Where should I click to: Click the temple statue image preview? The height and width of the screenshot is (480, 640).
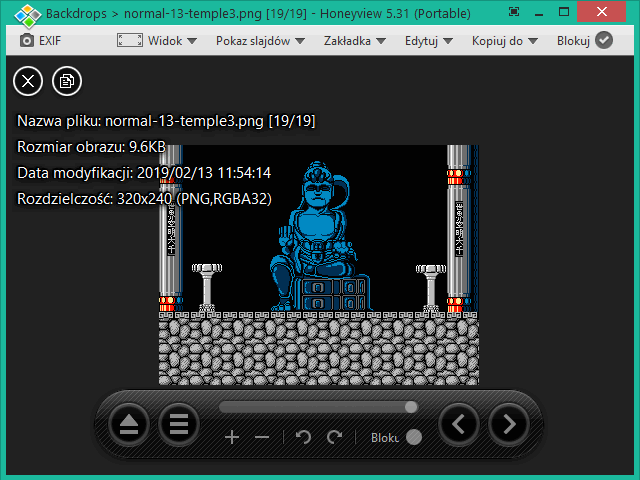point(319,264)
